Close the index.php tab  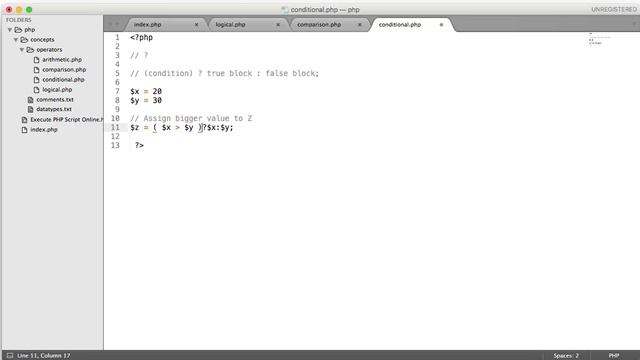196,24
